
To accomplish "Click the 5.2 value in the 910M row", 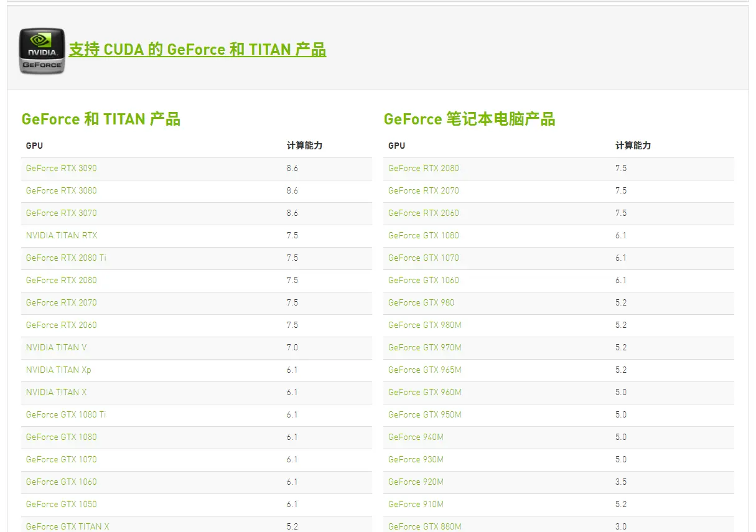I will [x=621, y=504].
